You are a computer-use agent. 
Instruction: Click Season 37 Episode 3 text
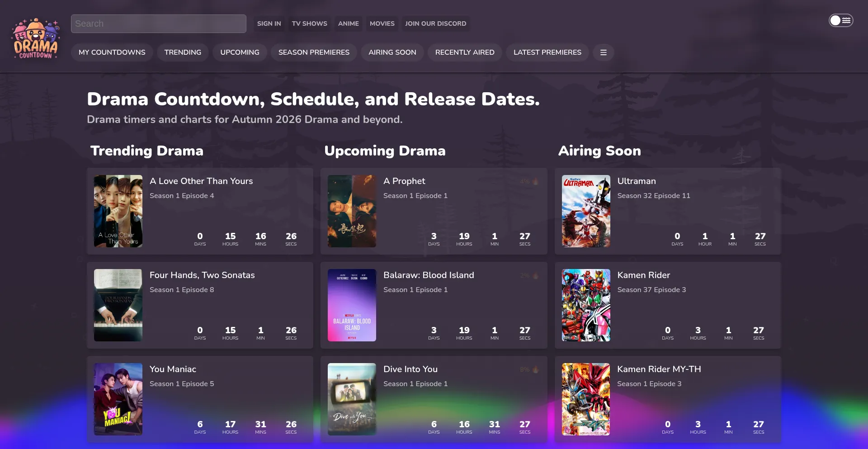tap(651, 290)
